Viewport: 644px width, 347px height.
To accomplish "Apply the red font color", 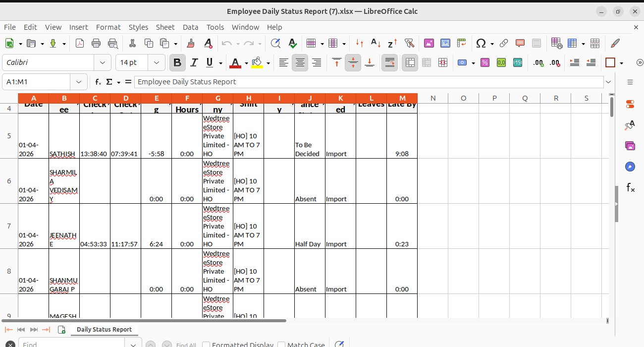I will click(x=235, y=62).
